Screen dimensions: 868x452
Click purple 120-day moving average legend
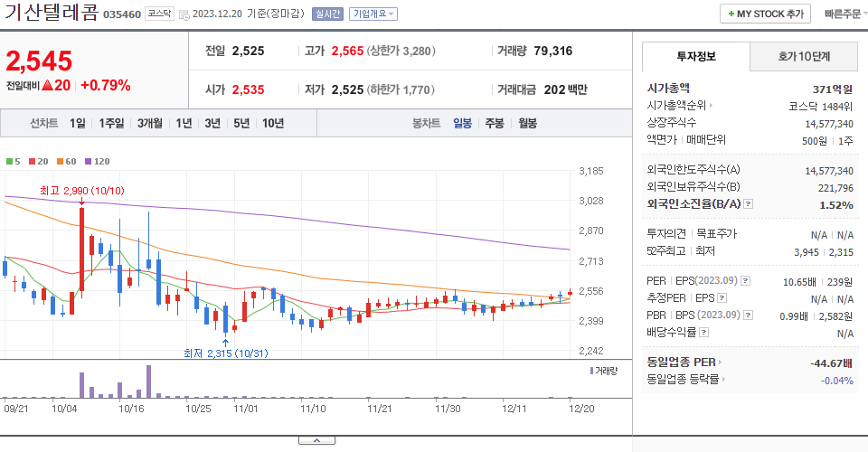[98, 162]
